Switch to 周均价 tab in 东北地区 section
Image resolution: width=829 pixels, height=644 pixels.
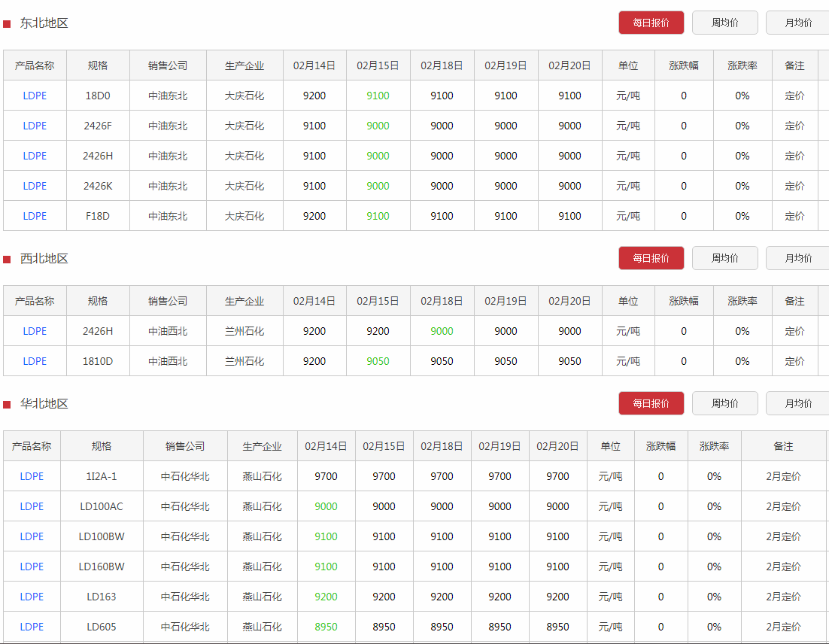[x=724, y=23]
